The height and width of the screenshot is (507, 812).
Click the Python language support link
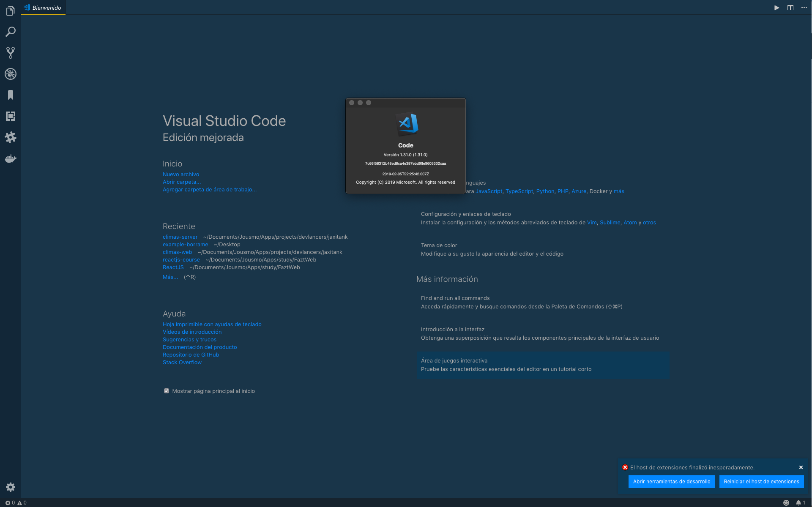tap(545, 191)
